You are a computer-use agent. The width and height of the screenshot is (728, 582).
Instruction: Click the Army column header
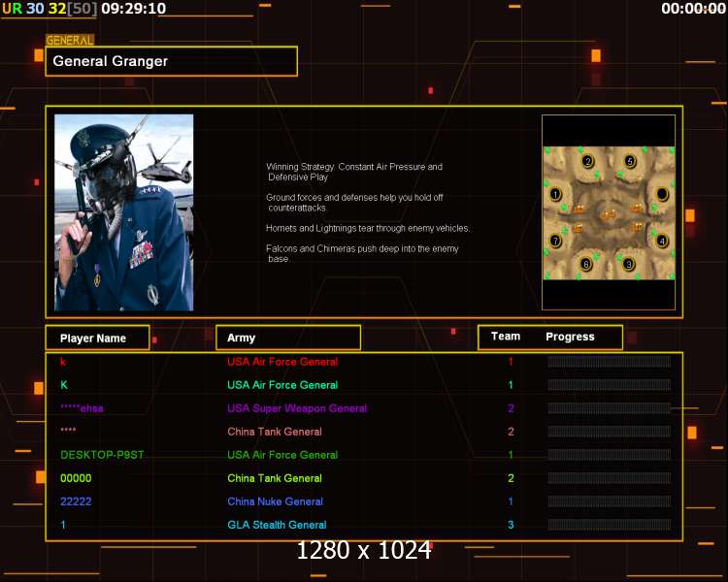[288, 338]
